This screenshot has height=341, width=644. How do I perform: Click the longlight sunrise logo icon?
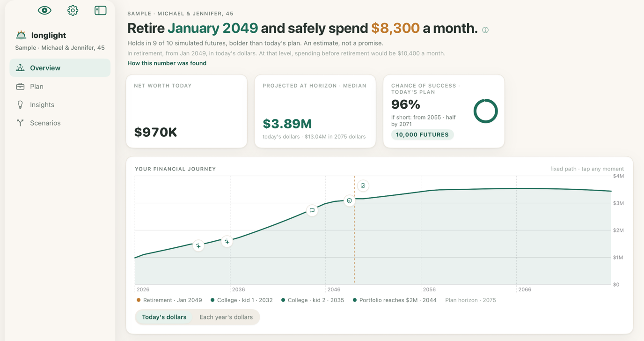pos(21,35)
